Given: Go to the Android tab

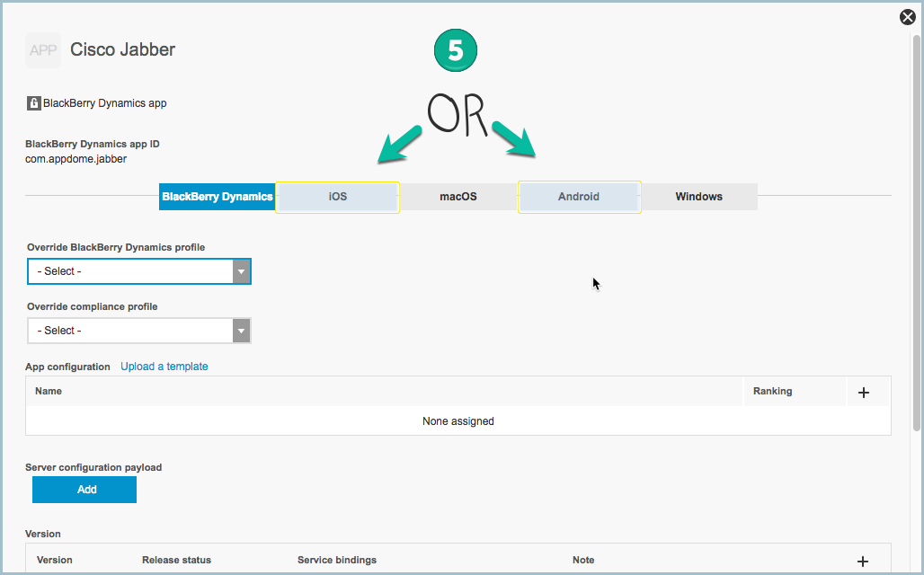Looking at the screenshot, I should [x=579, y=197].
